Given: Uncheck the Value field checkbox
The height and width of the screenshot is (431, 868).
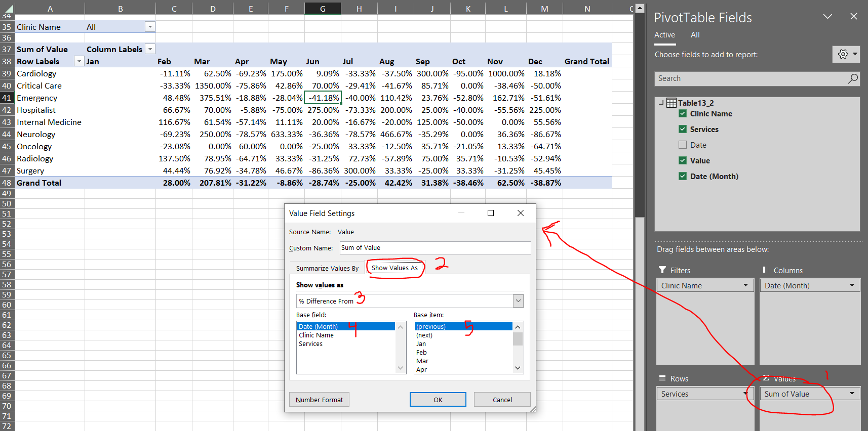Looking at the screenshot, I should pyautogui.click(x=683, y=161).
